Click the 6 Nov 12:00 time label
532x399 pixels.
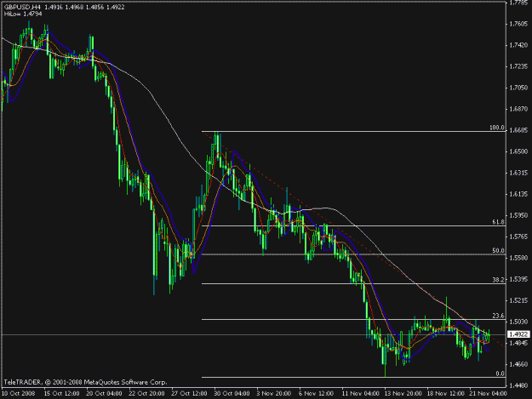(x=316, y=394)
